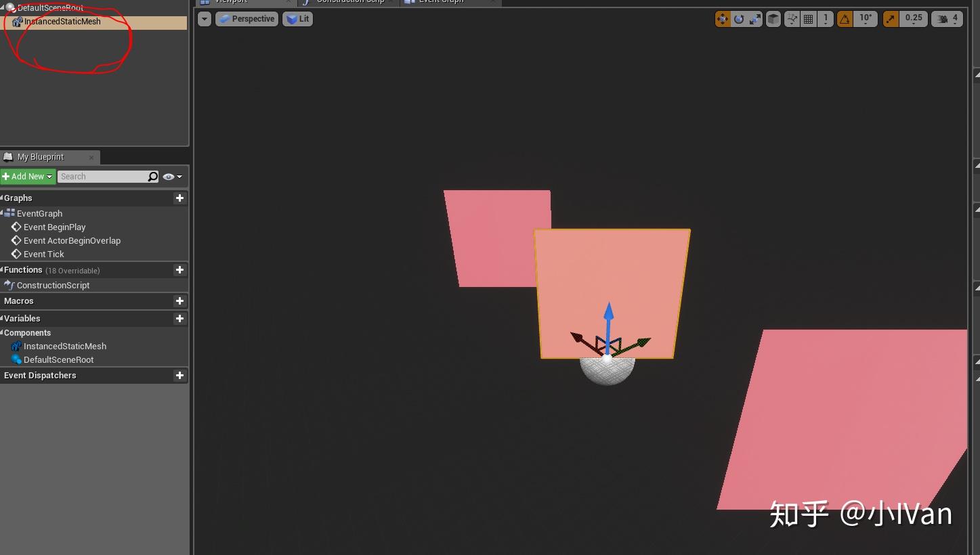This screenshot has height=555, width=980.
Task: Collapse the Functions section arrow
Action: tap(2, 269)
